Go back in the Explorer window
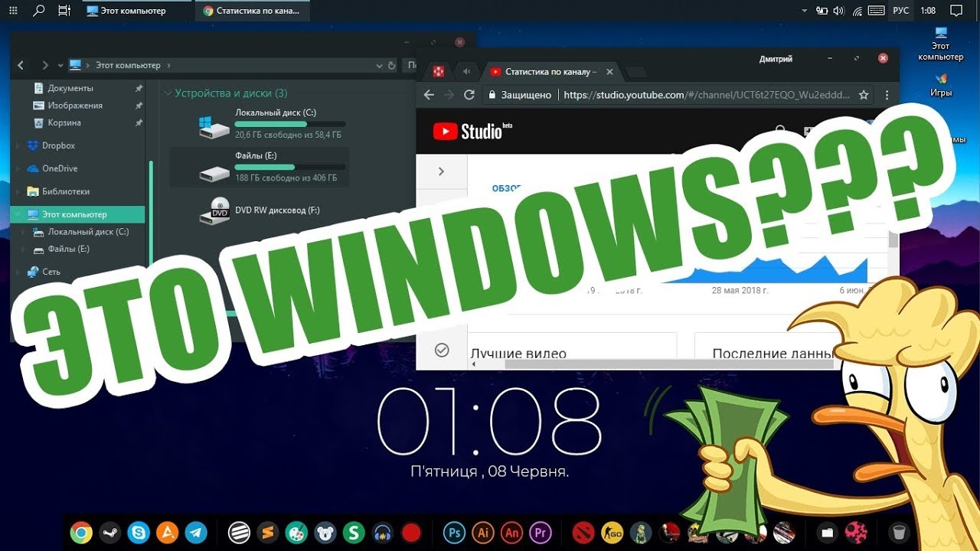Image resolution: width=980 pixels, height=551 pixels. click(21, 66)
